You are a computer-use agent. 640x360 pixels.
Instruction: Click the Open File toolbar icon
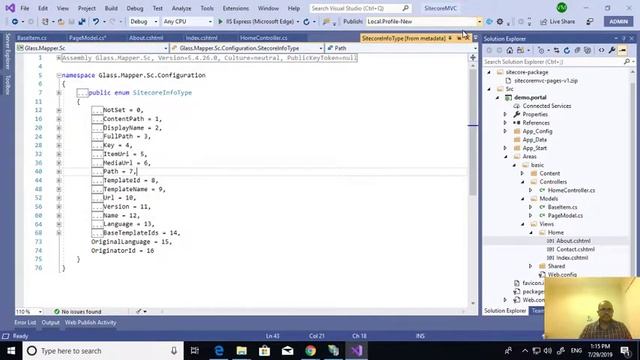(61, 22)
